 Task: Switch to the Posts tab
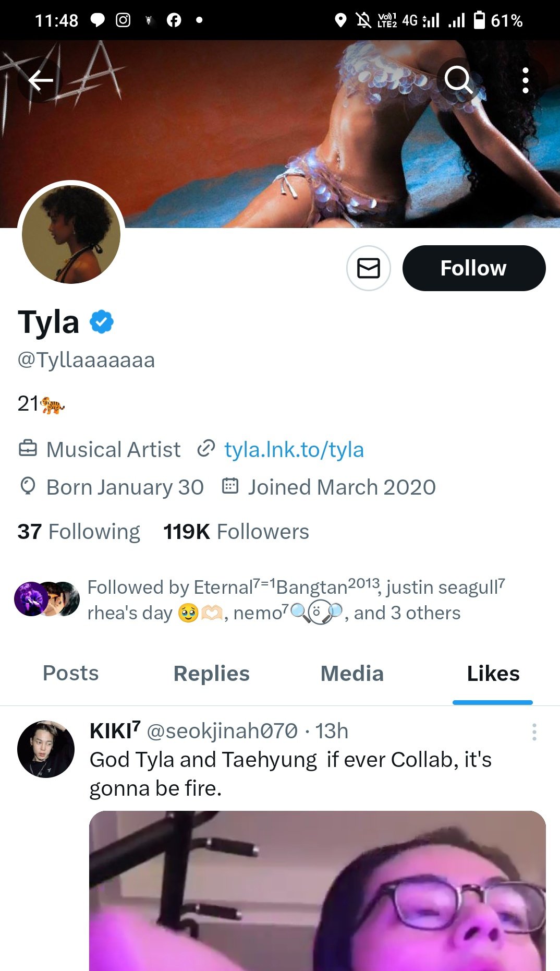70,674
